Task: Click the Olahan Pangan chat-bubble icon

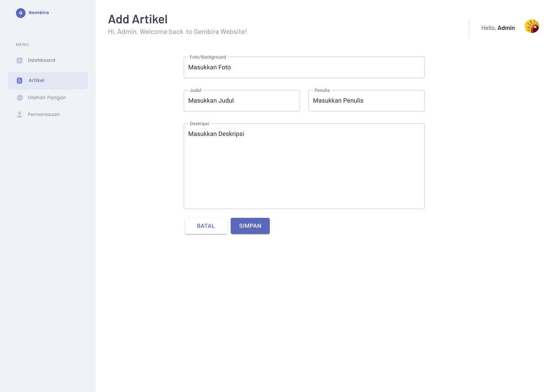Action: tap(20, 98)
